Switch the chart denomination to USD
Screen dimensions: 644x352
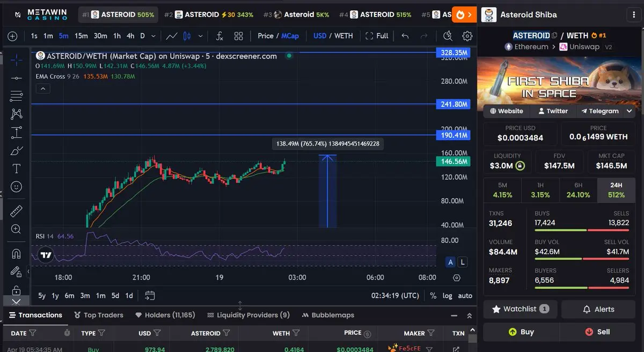click(320, 36)
